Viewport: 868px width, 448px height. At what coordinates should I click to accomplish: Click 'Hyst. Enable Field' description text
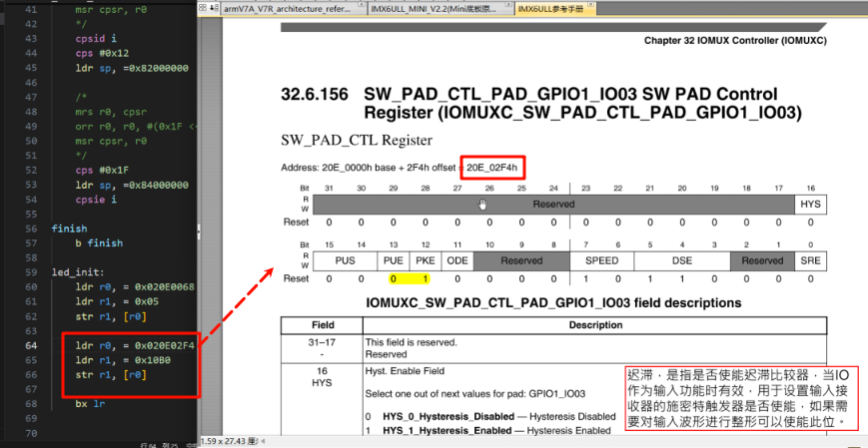(405, 370)
